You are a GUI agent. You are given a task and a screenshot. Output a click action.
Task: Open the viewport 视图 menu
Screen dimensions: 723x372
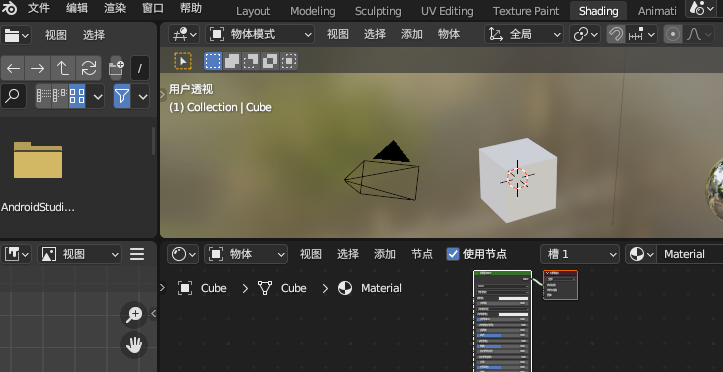pyautogui.click(x=338, y=34)
